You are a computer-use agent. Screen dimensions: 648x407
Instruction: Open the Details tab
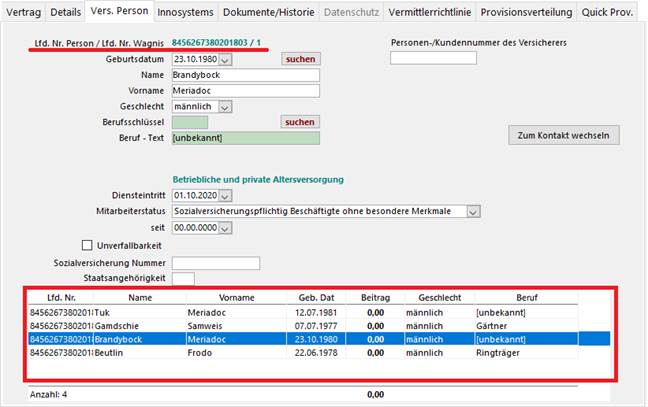click(65, 12)
